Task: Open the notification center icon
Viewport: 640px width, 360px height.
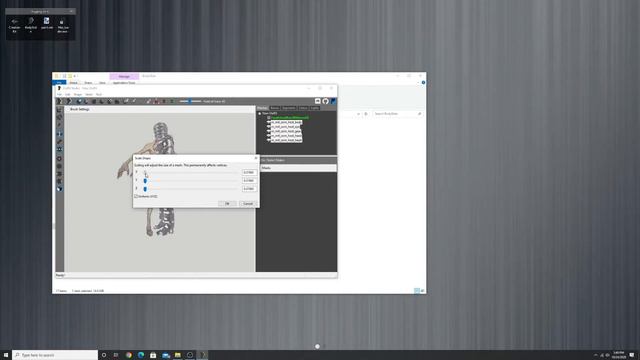Action: coord(632,355)
